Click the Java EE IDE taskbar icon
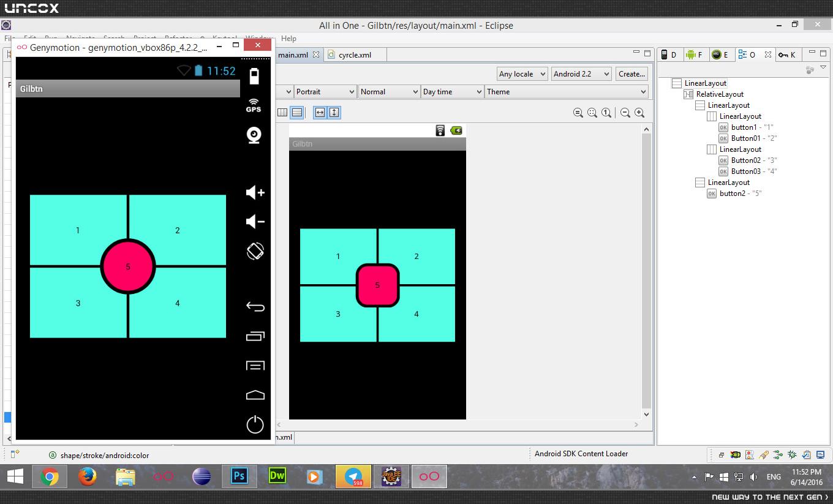Viewport: 833px width, 504px height. [x=391, y=476]
